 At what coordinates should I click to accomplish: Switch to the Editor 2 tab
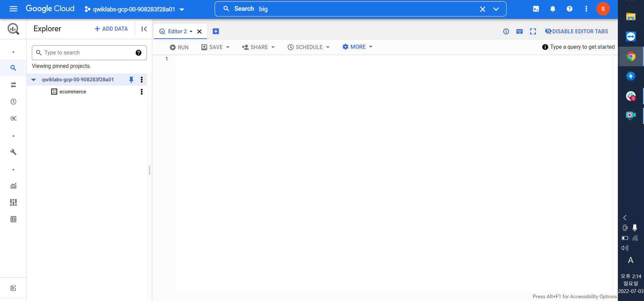[x=177, y=31]
